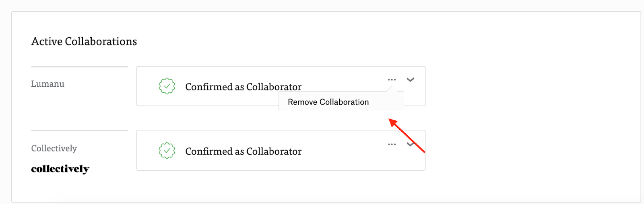This screenshot has width=644, height=204.
Task: Click the divider line above Collectively
Action: pyautogui.click(x=79, y=130)
